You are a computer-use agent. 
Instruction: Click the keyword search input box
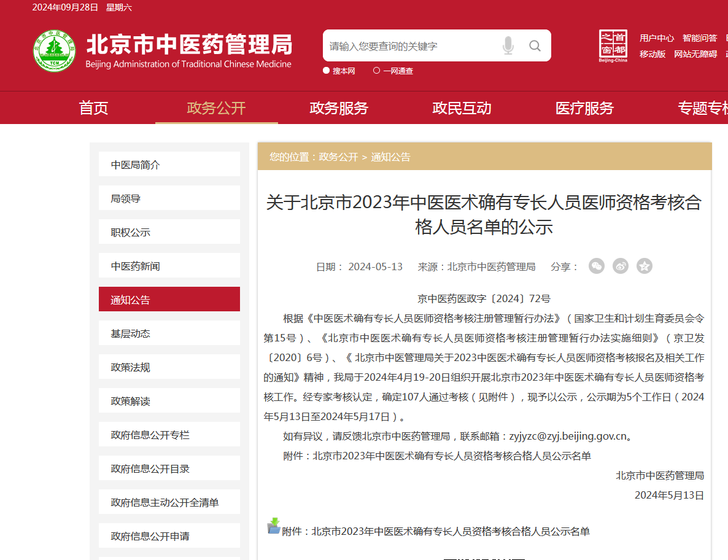tap(408, 46)
